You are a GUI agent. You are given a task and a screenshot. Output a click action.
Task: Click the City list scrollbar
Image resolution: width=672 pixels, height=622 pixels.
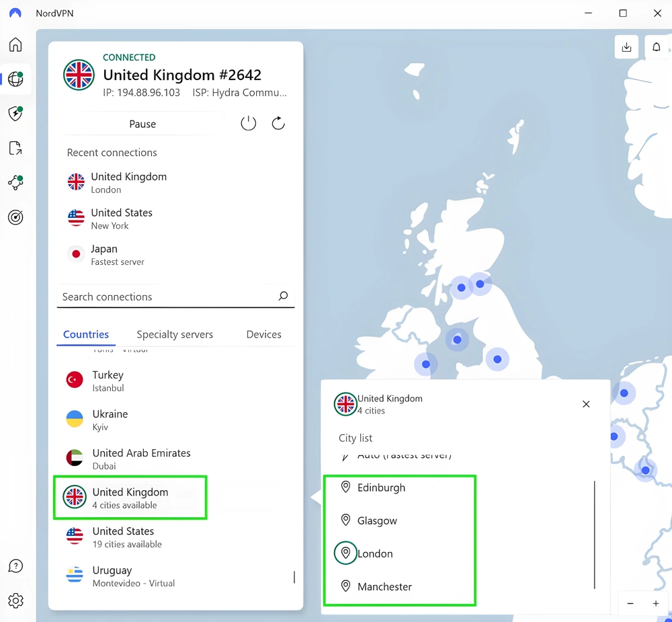pos(595,535)
